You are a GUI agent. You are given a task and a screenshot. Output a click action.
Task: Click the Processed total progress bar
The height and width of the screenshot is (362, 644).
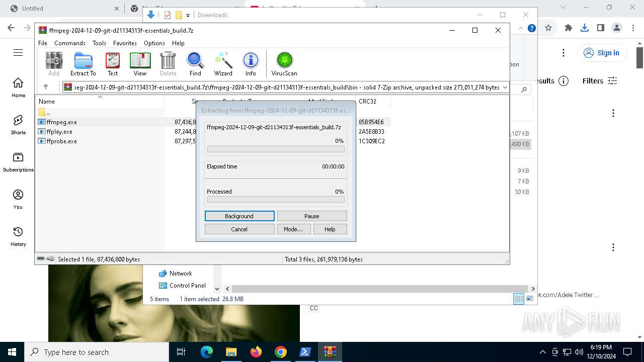tap(276, 200)
